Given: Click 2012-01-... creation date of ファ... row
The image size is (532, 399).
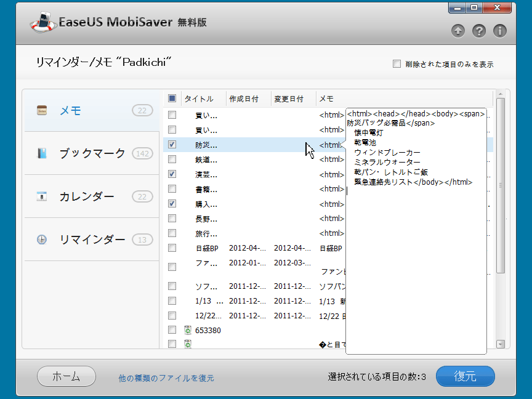Looking at the screenshot, I should point(248,262).
